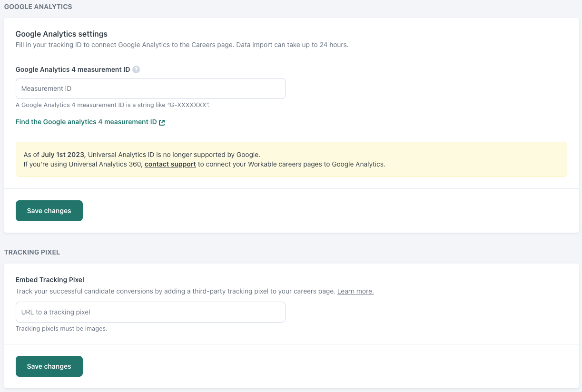
Task: Click the 'Track your successful candidate conversions' description
Action: click(x=176, y=291)
